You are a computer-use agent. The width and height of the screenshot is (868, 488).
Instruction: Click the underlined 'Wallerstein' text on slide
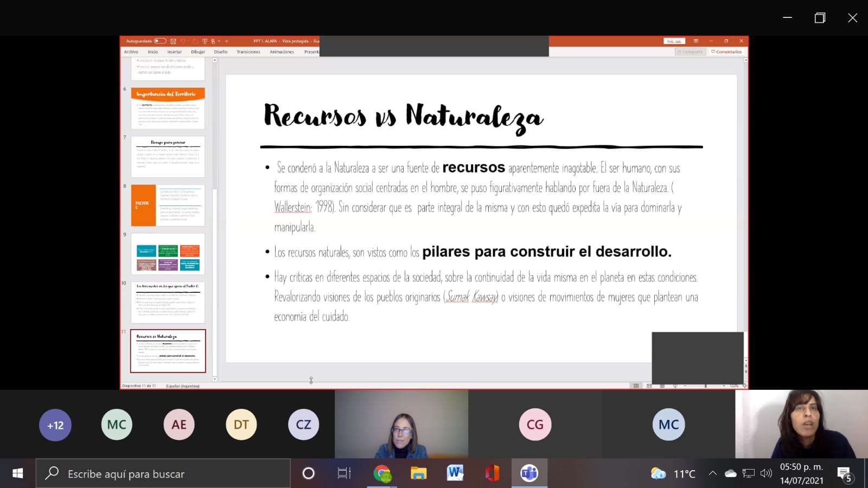292,207
